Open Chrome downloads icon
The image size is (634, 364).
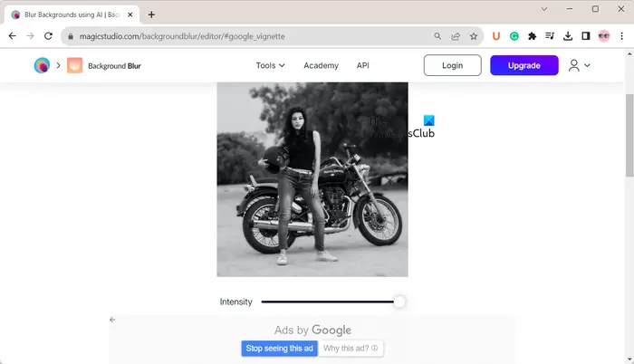coord(568,36)
